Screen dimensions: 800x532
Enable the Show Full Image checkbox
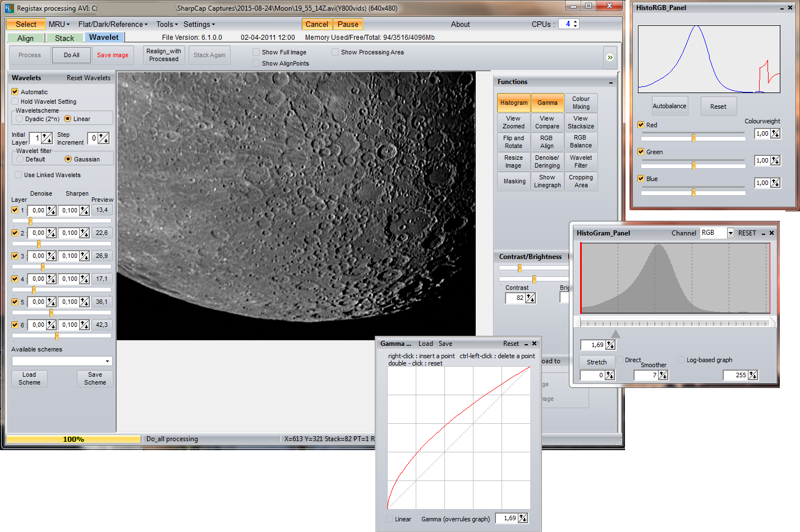point(256,52)
